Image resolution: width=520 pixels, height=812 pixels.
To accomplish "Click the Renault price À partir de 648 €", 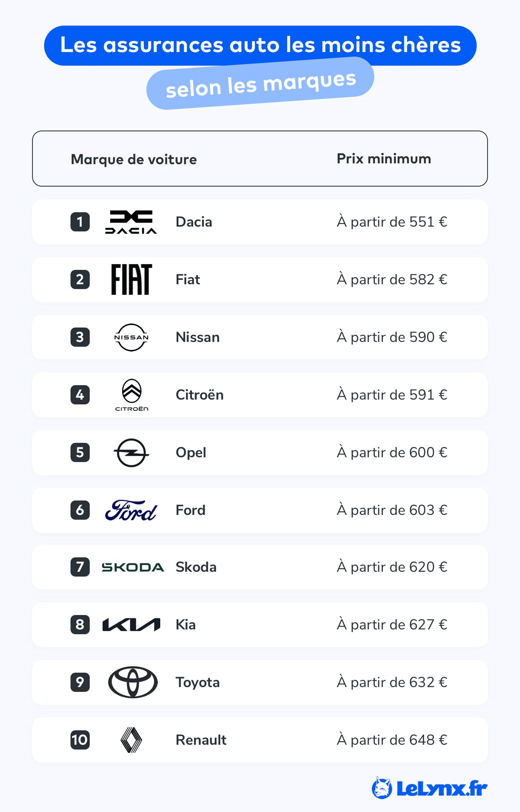I will coord(392,740).
